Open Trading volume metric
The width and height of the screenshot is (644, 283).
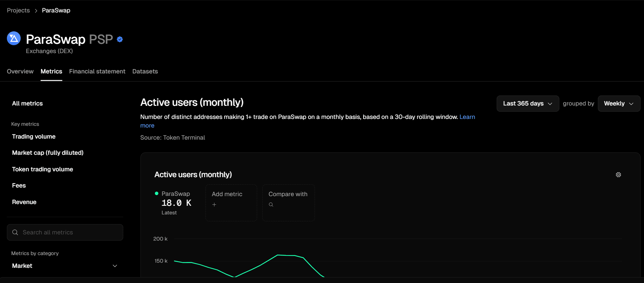34,137
